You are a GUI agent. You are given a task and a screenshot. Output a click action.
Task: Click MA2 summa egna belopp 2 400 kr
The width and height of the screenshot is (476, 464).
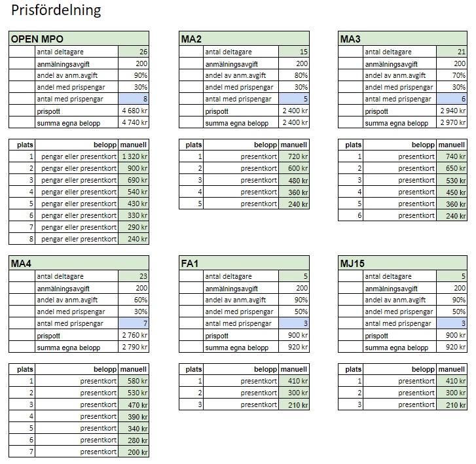tap(293, 122)
